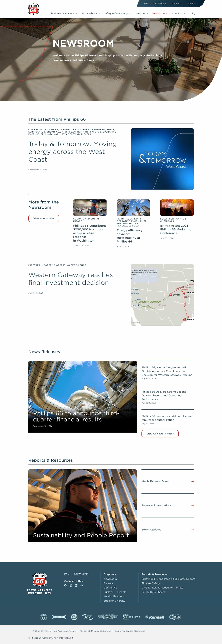Screen dimensions: 222x644
Task: Open the Sustainability and People Report card
Action: point(83,506)
